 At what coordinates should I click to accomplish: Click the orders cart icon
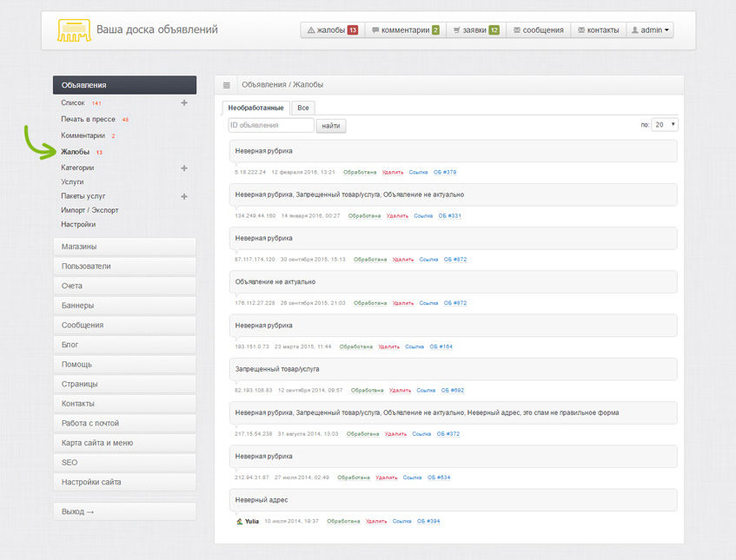457,30
